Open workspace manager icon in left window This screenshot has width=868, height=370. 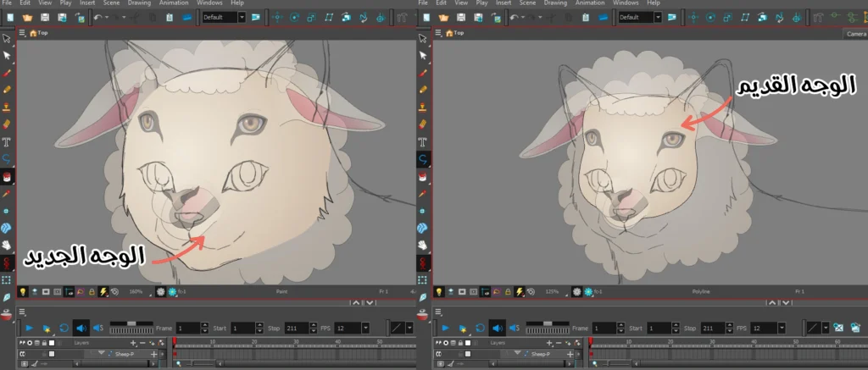tap(255, 18)
